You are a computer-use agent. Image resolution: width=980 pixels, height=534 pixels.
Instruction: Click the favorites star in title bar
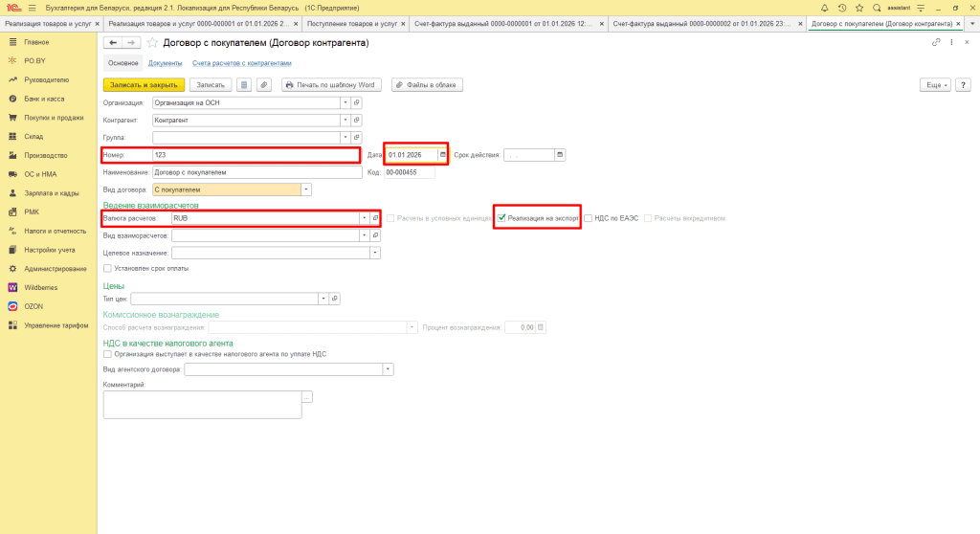[858, 7]
